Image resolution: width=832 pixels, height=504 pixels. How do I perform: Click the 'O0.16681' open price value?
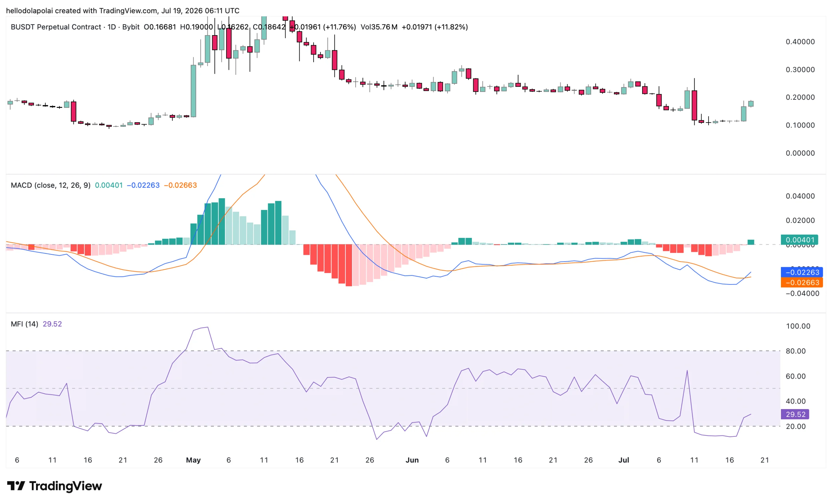tap(160, 27)
